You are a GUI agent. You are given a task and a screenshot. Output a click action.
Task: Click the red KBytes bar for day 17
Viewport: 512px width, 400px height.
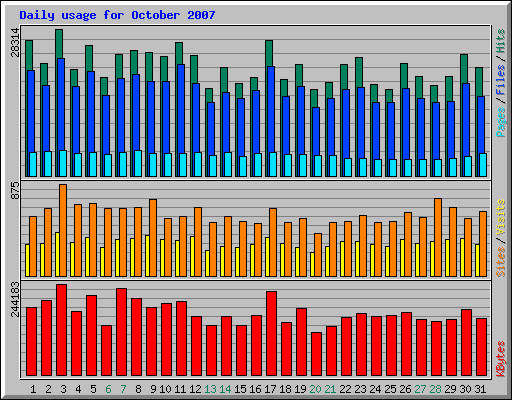(x=271, y=334)
